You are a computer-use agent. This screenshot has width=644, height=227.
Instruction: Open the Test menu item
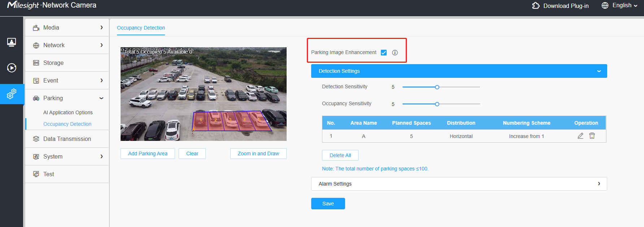point(67,174)
